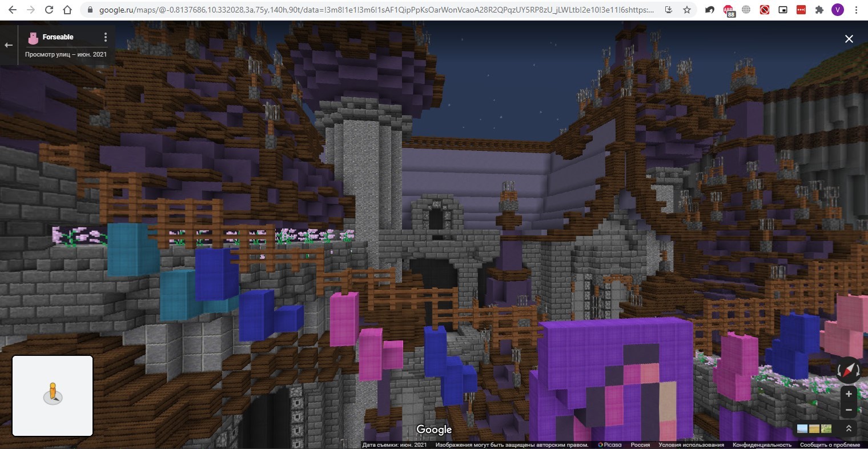Open the purple V profile avatar

tap(838, 10)
